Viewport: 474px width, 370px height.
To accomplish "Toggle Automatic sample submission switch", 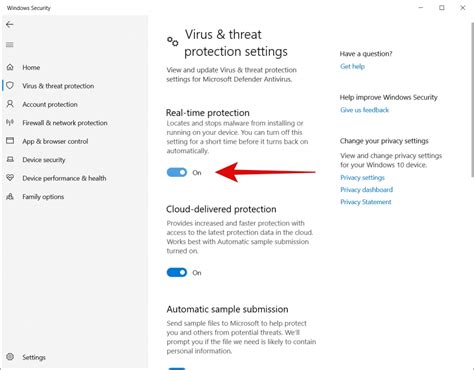I will click(x=177, y=368).
